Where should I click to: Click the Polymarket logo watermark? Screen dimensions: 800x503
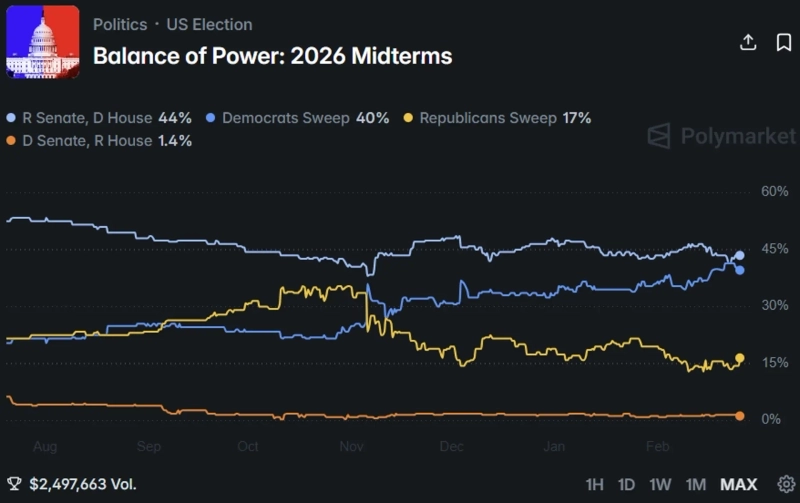click(722, 136)
